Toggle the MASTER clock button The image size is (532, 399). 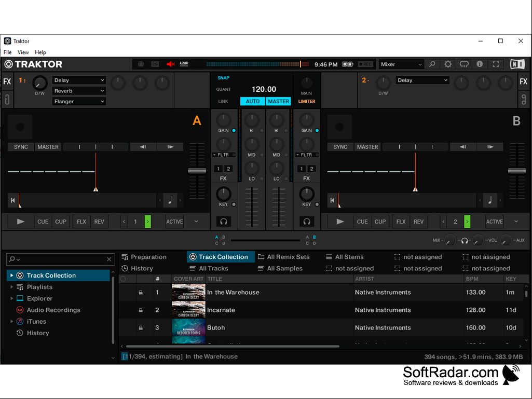pyautogui.click(x=278, y=102)
